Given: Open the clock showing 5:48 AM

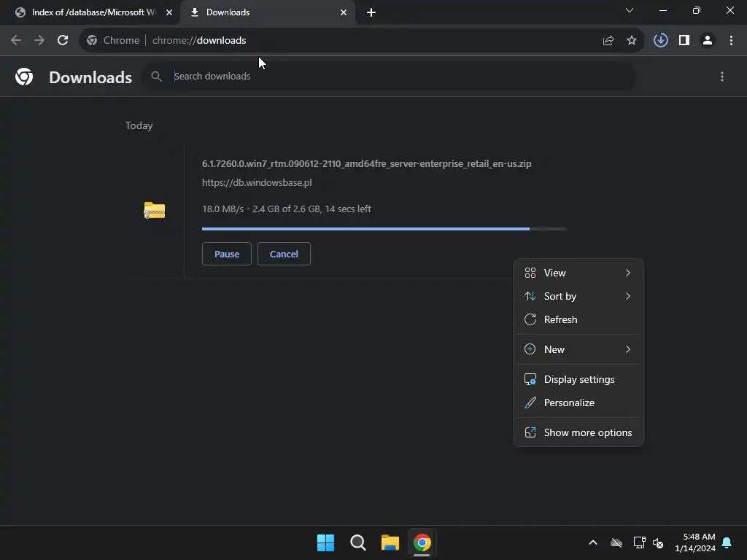Looking at the screenshot, I should (x=695, y=542).
